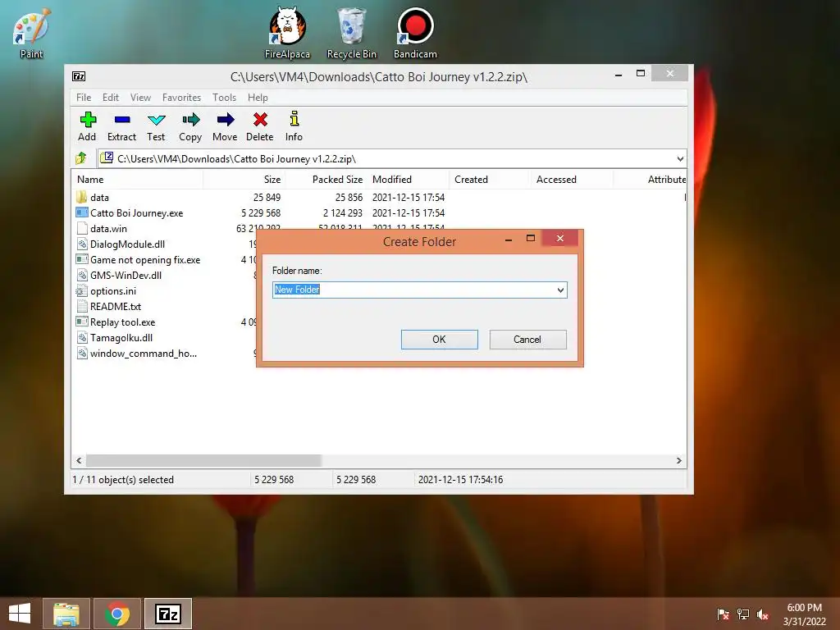The width and height of the screenshot is (840, 630).
Task: Open Recycle Bin on desktop
Action: pyautogui.click(x=351, y=32)
